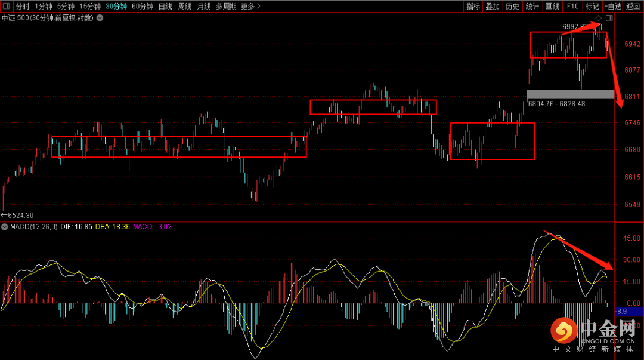This screenshot has height=360, width=644.
Task: Click the gray gap zone bar 6804.76-6828.48
Action: click(x=570, y=94)
